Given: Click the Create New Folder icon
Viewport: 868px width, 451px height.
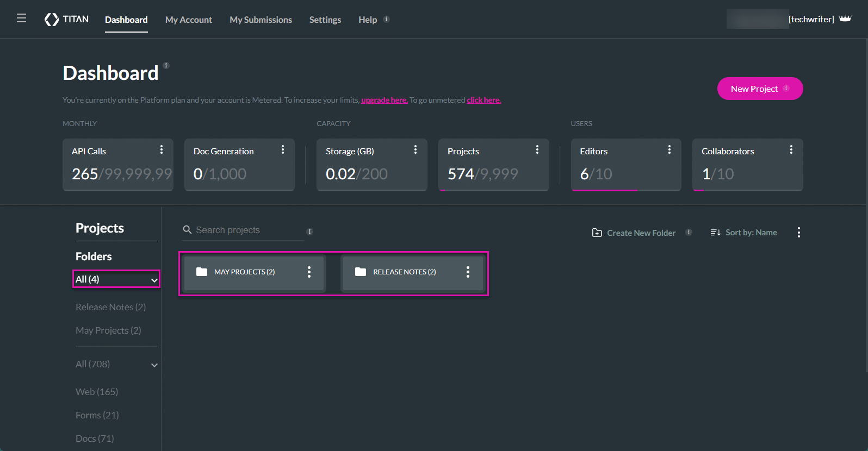Looking at the screenshot, I should (x=597, y=233).
